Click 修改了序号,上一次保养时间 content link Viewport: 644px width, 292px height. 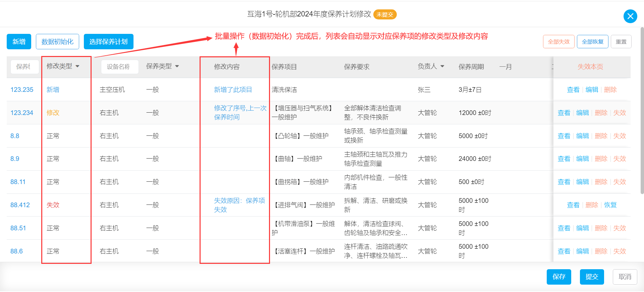pos(240,113)
